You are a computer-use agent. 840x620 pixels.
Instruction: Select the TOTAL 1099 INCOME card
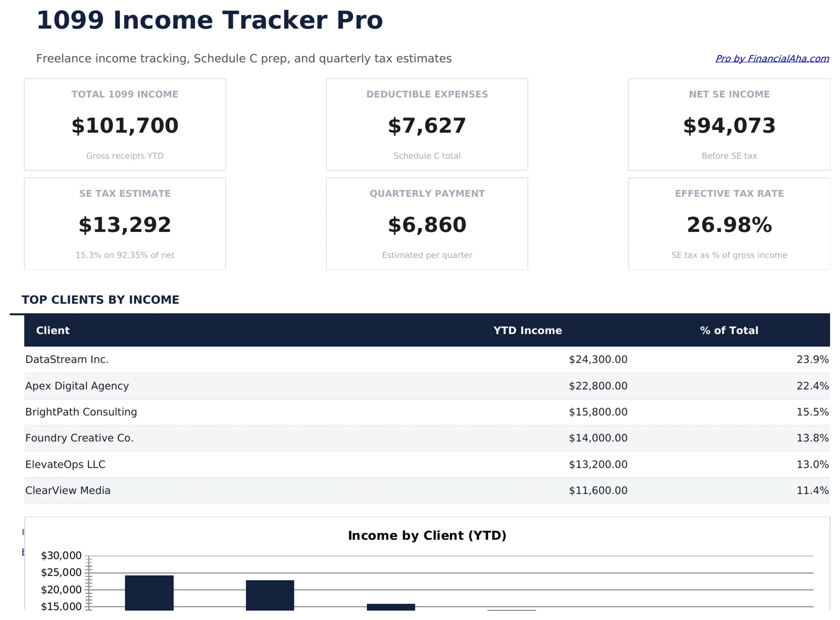[125, 124]
